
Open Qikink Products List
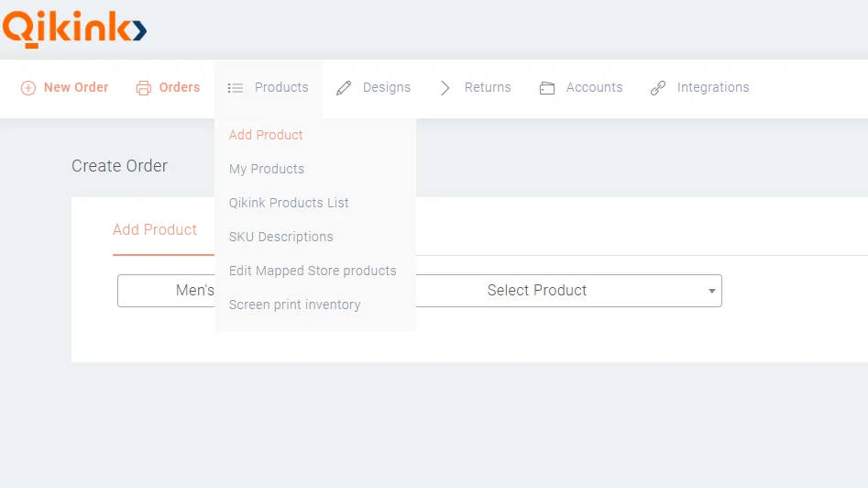coord(289,203)
